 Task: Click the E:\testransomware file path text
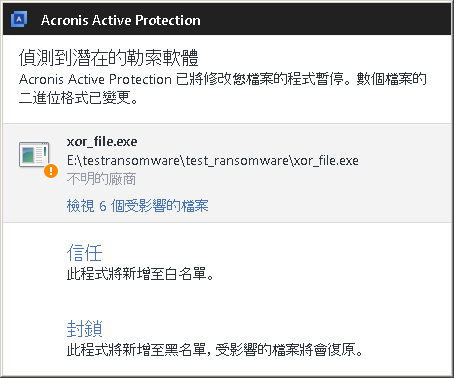(x=213, y=161)
